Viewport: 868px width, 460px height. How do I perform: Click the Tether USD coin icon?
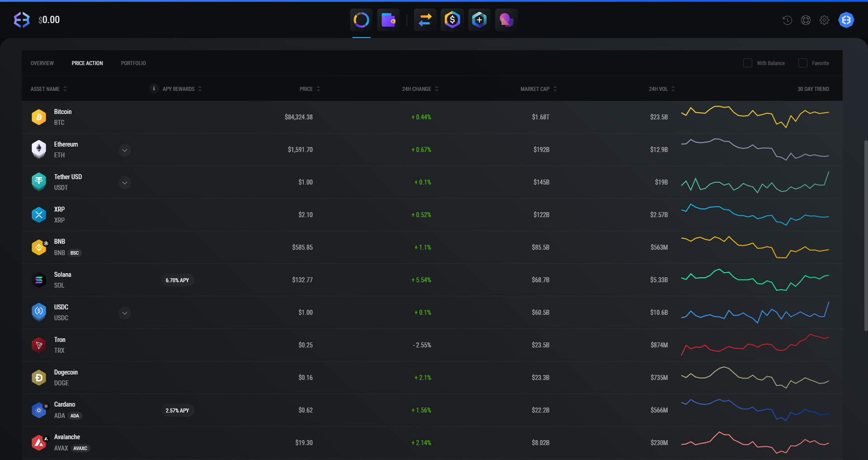[x=39, y=182]
